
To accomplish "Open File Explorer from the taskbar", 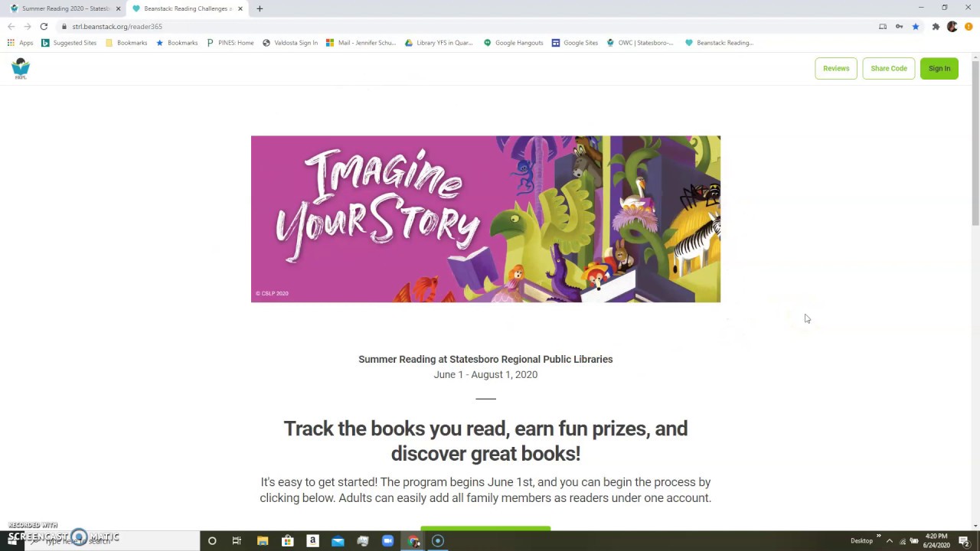I will pos(263,541).
